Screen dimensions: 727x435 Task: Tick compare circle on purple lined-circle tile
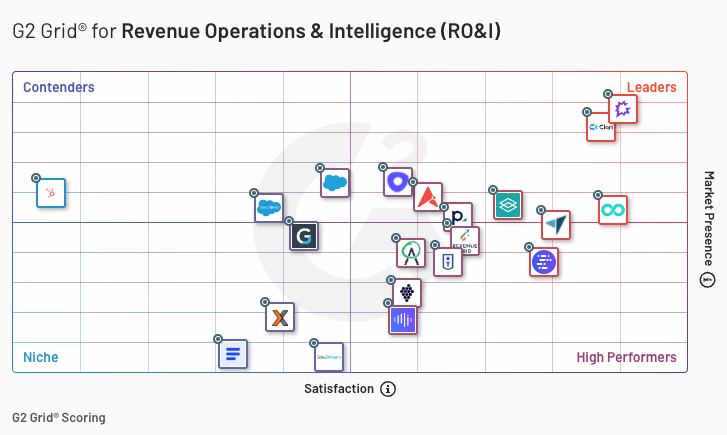[x=529, y=247]
